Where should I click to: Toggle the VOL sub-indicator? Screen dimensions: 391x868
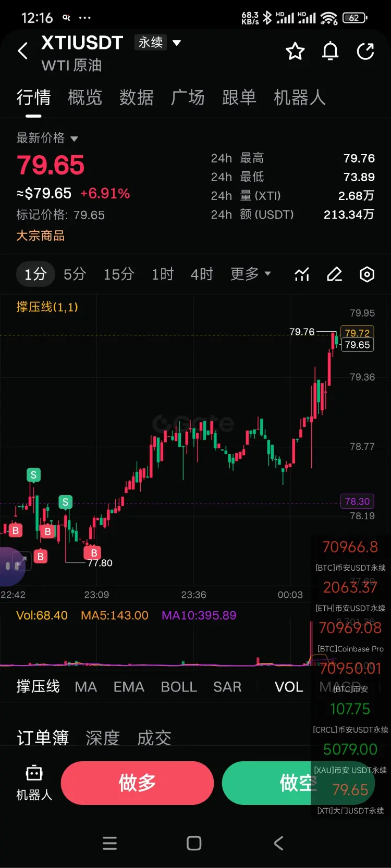click(x=289, y=687)
